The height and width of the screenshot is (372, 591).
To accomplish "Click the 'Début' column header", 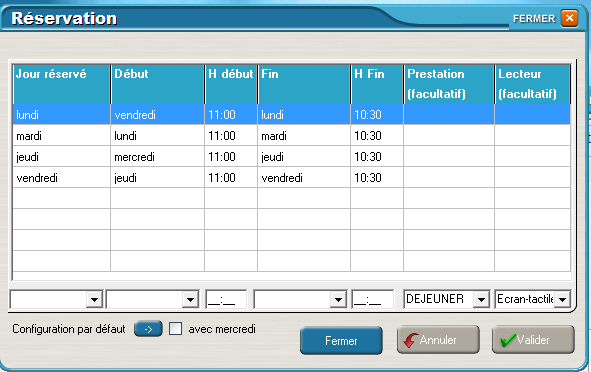I will pyautogui.click(x=158, y=84).
